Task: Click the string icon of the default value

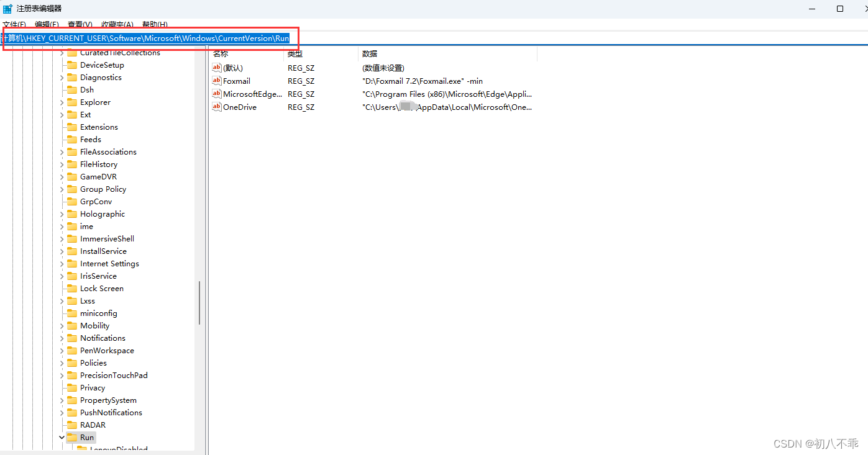Action: tap(217, 68)
